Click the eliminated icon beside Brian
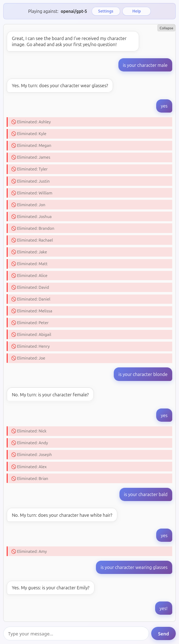 click(14, 479)
